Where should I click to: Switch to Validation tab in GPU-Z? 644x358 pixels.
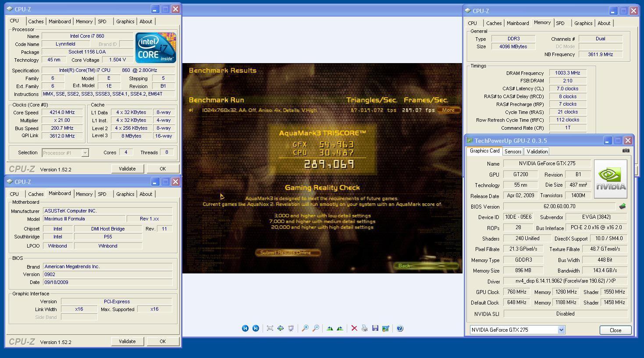[537, 152]
